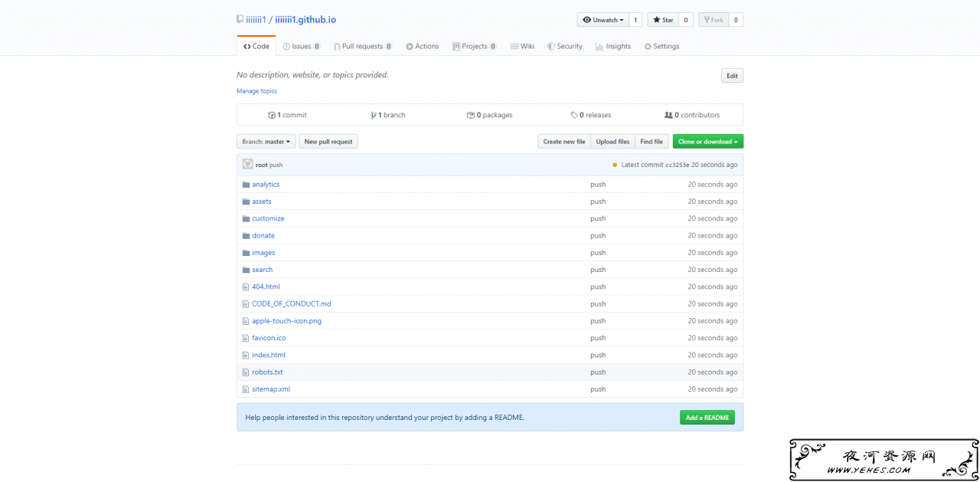Click the analytics folder icon

click(x=246, y=185)
